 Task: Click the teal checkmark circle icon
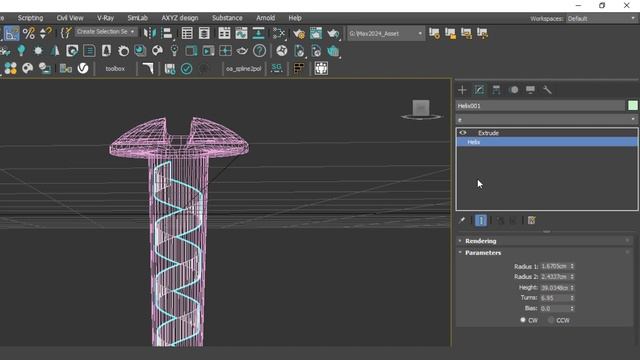click(x=187, y=68)
